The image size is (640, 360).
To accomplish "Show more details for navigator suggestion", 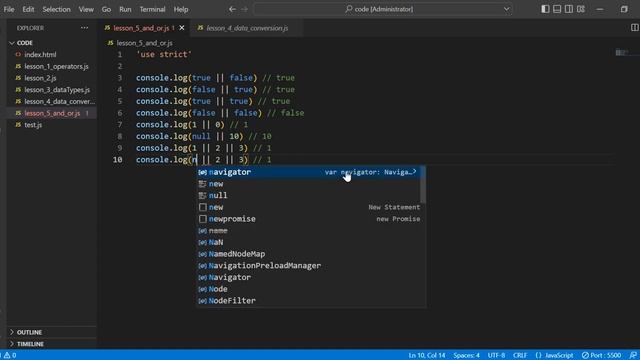I will pos(414,171).
